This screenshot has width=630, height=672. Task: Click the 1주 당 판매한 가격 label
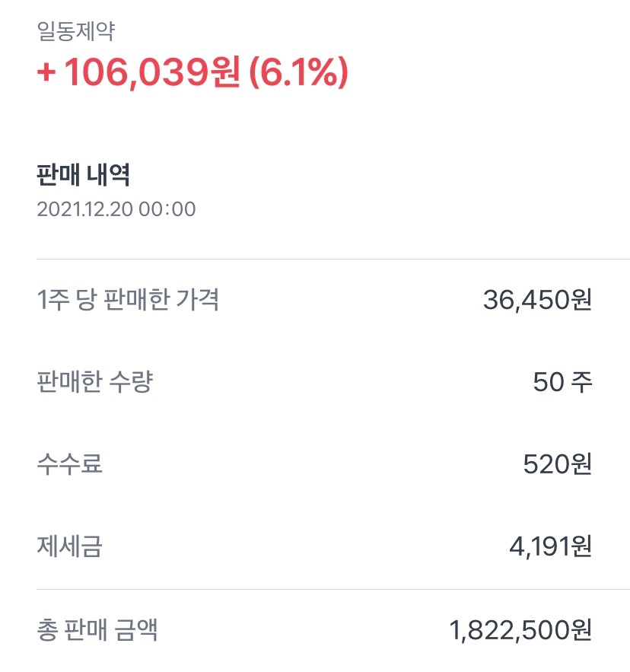coord(128,300)
